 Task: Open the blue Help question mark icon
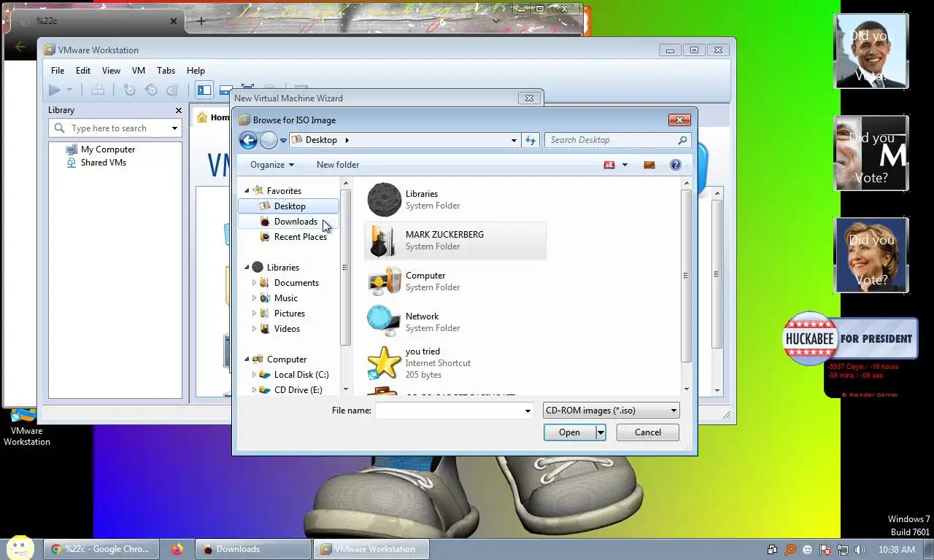[676, 165]
